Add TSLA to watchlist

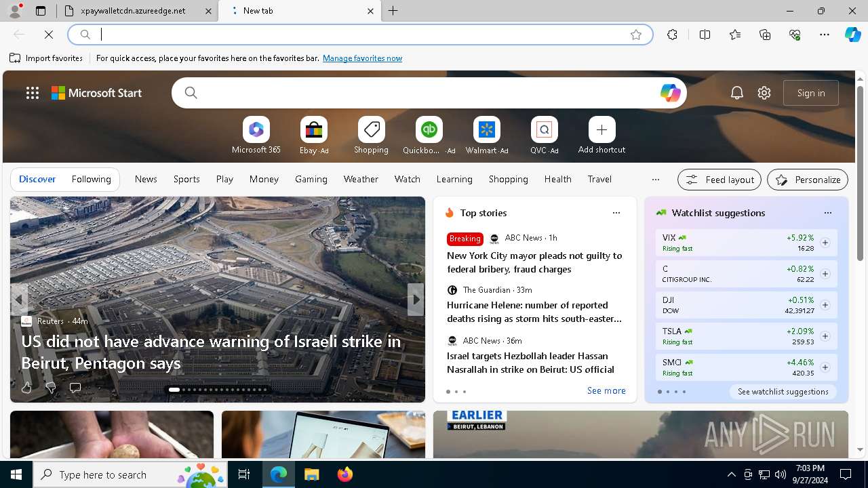tap(825, 336)
